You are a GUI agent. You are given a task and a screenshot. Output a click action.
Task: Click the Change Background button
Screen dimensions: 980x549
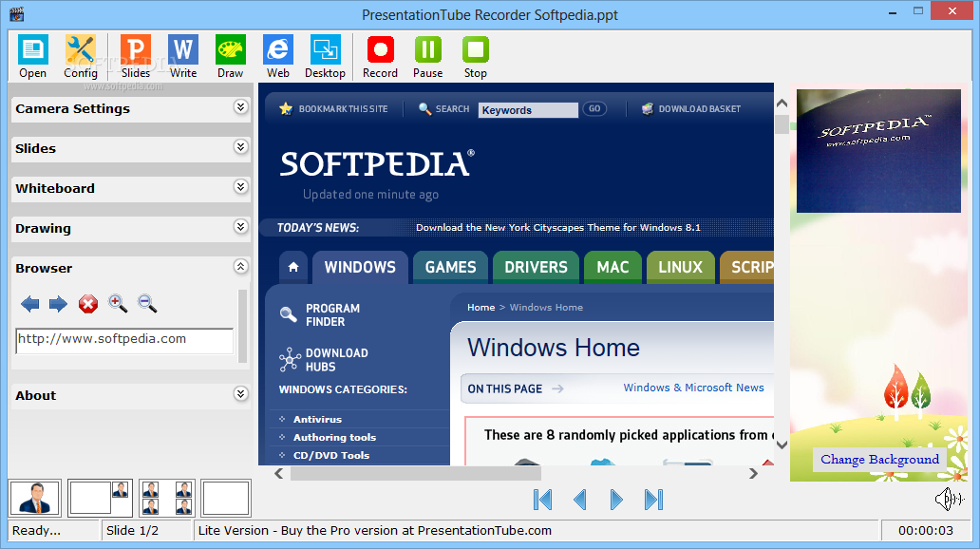879,460
